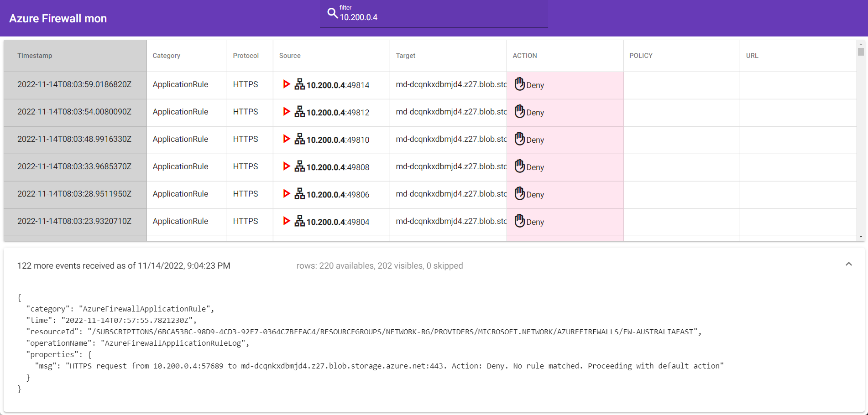Focus the filter field containing 10.200.0.4
The height and width of the screenshot is (415, 868).
point(434,14)
